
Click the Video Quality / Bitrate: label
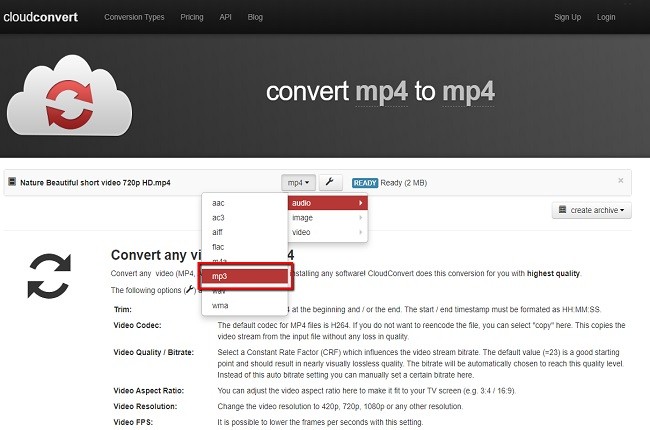[x=153, y=352]
